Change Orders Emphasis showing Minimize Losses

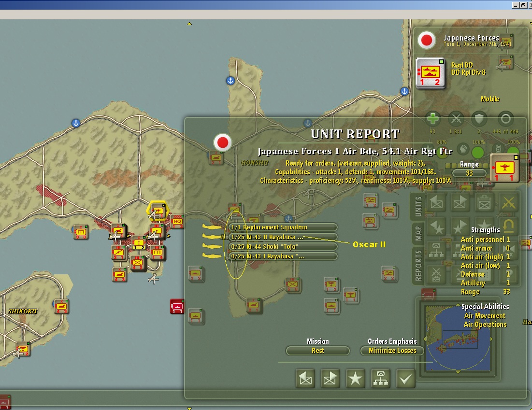tap(392, 351)
